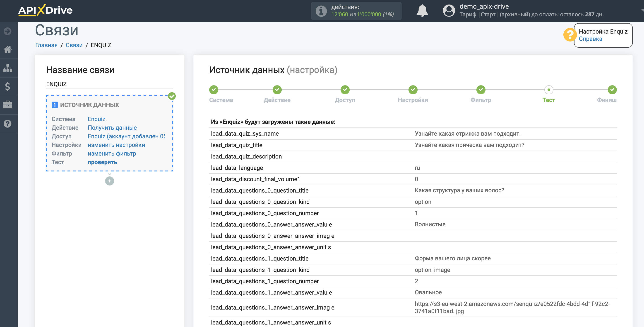This screenshot has width=644, height=327.
Task: Click the answer value Овальное
Action: [428, 293]
